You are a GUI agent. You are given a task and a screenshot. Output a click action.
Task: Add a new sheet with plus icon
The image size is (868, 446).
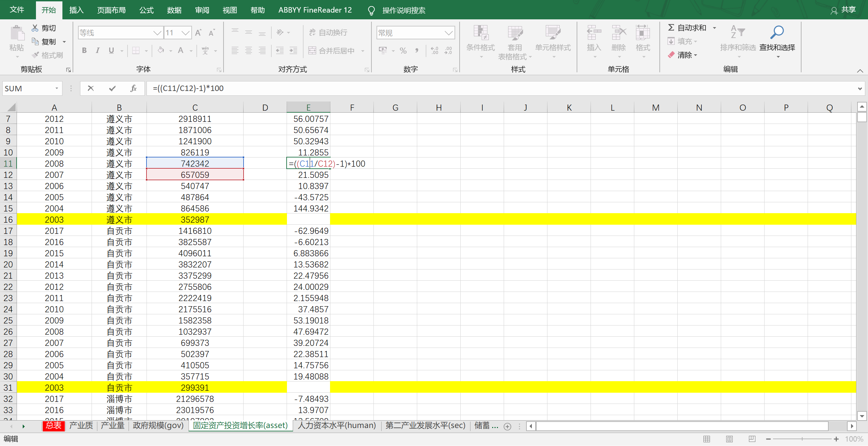[507, 426]
